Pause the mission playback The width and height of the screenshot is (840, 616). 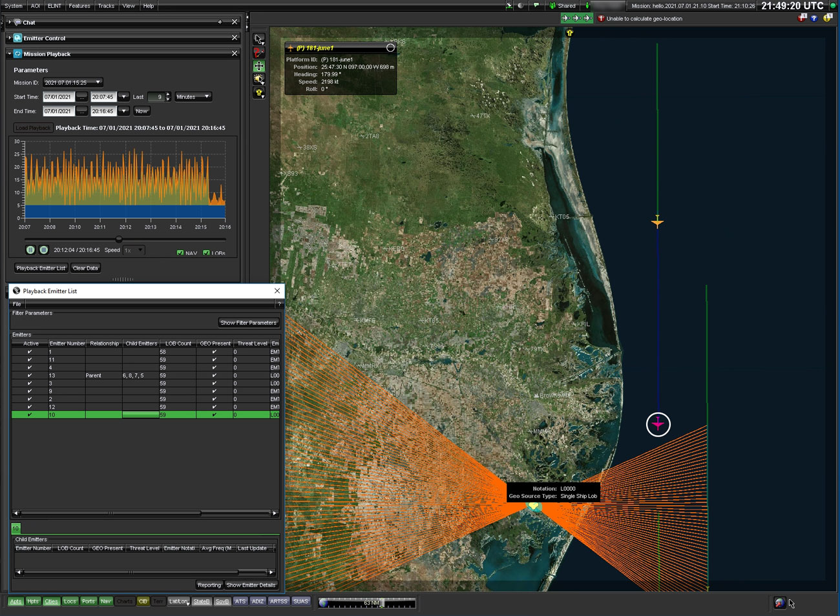click(30, 250)
